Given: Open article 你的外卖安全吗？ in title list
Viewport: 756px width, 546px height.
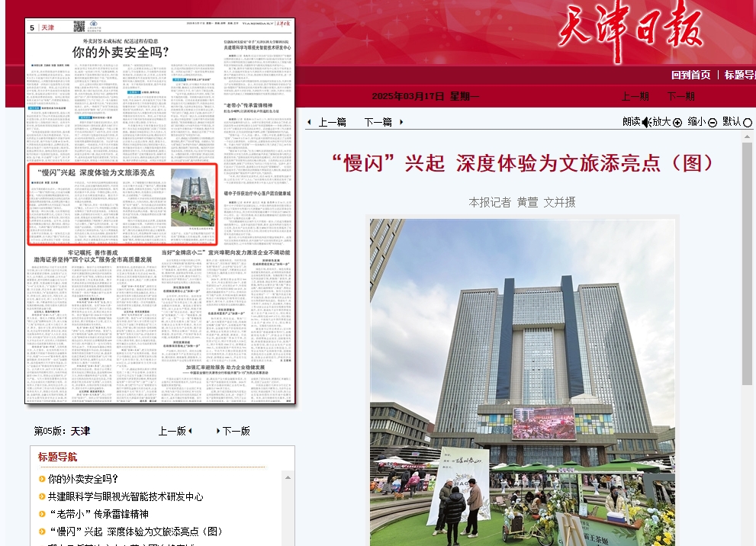Looking at the screenshot, I should (x=82, y=479).
